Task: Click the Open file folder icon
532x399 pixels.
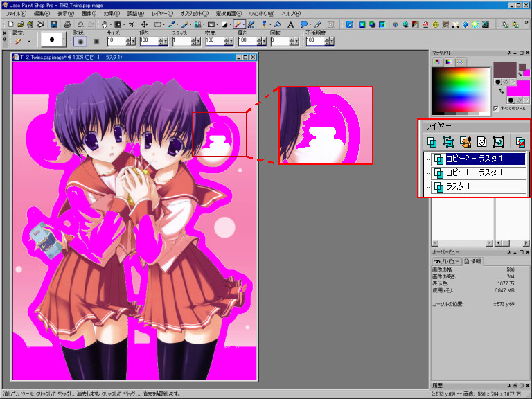Action: 21,24
